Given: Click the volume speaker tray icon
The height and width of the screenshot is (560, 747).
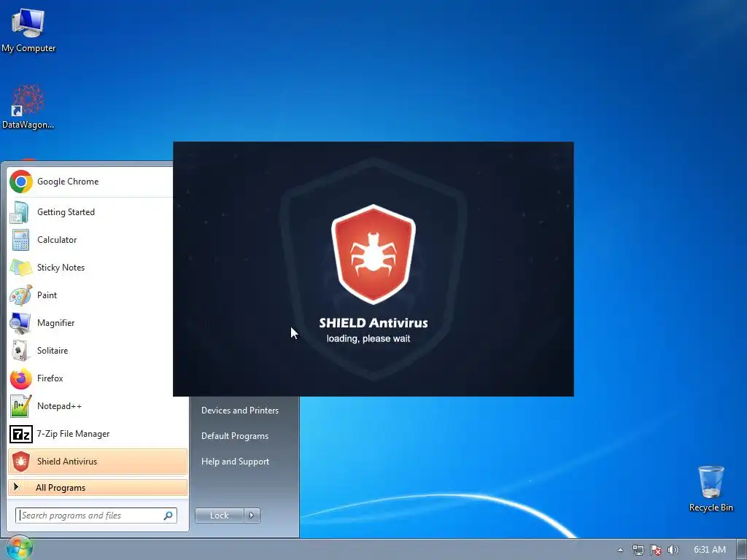Looking at the screenshot, I should [x=673, y=550].
